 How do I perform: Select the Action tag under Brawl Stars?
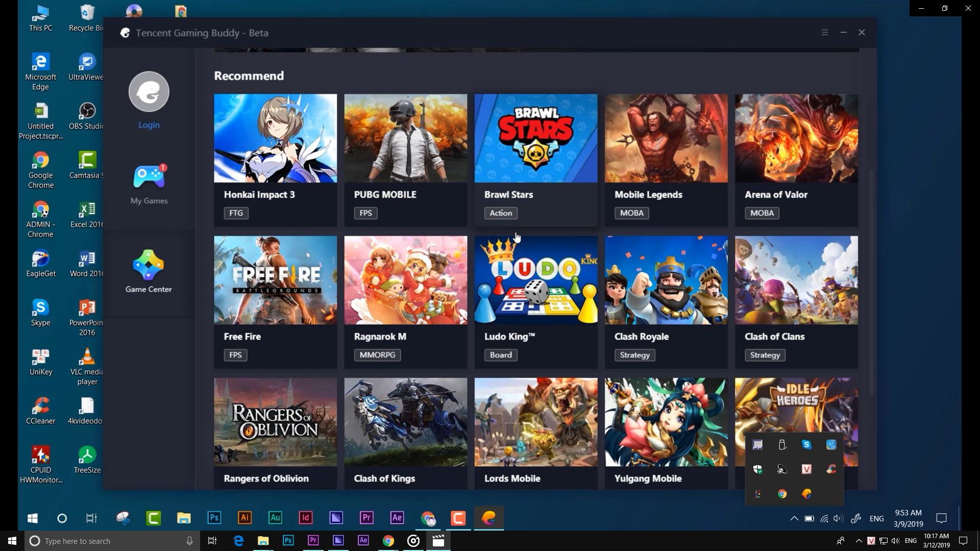501,213
